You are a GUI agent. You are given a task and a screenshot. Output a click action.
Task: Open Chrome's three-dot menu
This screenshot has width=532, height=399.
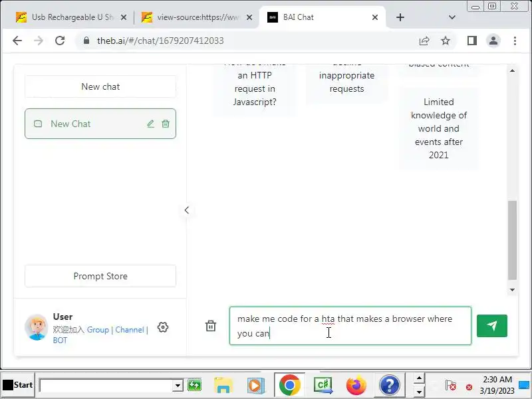tap(515, 41)
